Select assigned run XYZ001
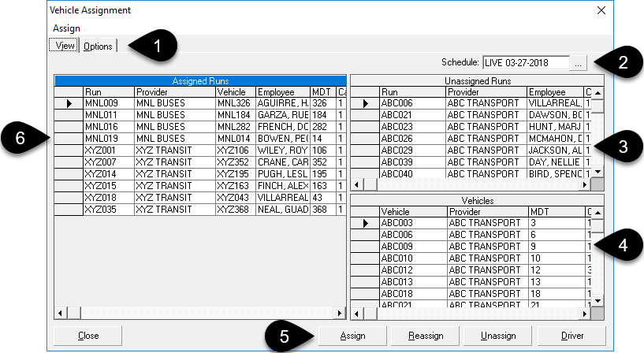This screenshot has width=644, height=353. [x=109, y=150]
